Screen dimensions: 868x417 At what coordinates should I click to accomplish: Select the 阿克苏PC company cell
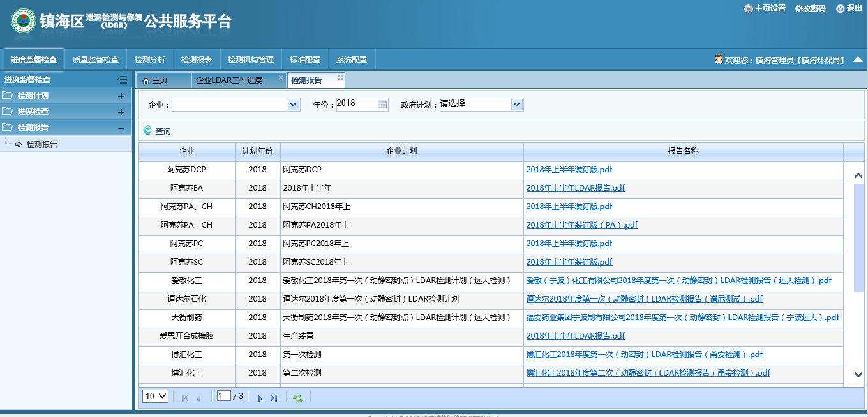pos(187,244)
